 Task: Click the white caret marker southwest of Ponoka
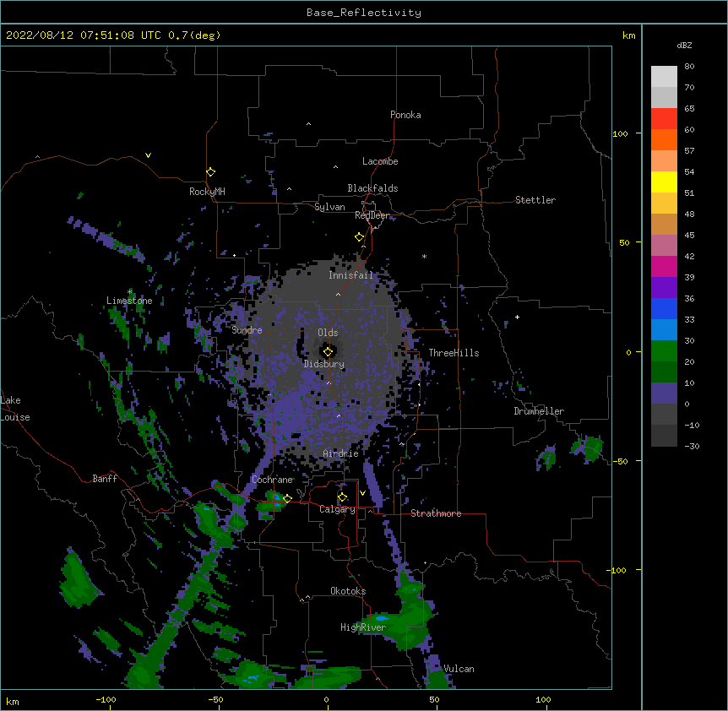[309, 124]
